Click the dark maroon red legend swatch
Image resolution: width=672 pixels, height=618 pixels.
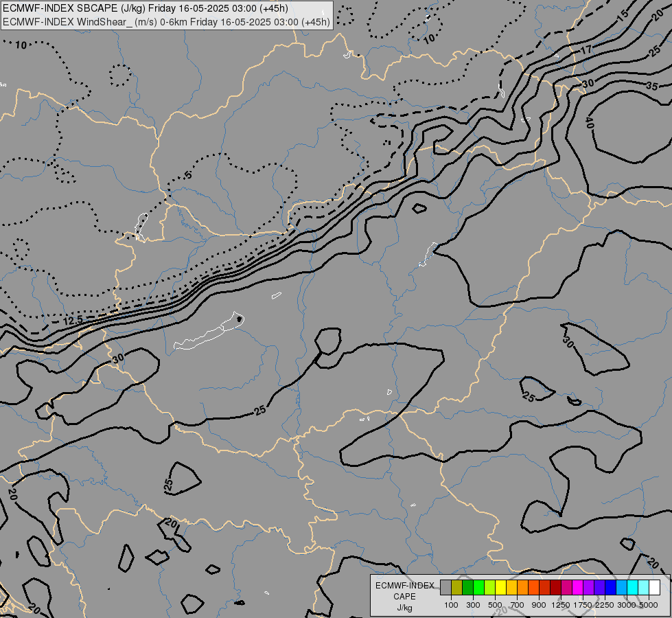click(x=556, y=588)
